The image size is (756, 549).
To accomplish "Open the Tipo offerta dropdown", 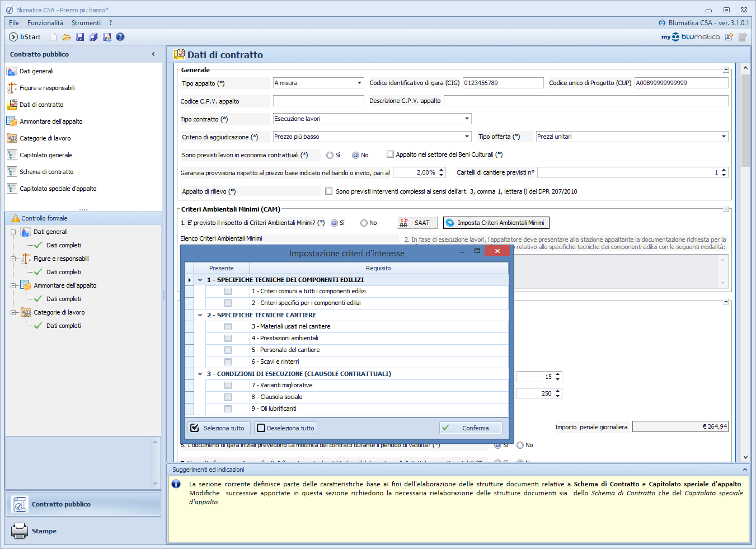I will click(x=724, y=137).
